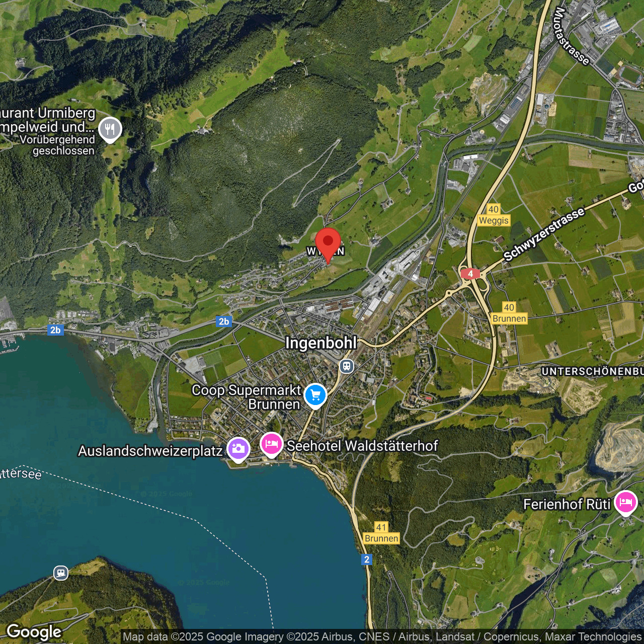Click the Ferienhof Rüti lodging icon
644x644 pixels.
(x=625, y=501)
